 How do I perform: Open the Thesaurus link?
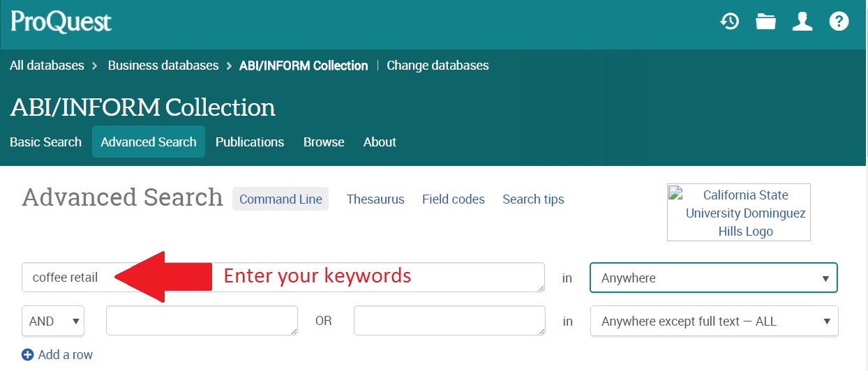[375, 199]
